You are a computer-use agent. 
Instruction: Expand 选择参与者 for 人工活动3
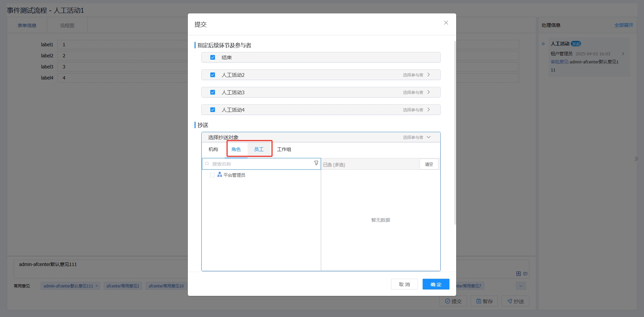click(x=428, y=92)
